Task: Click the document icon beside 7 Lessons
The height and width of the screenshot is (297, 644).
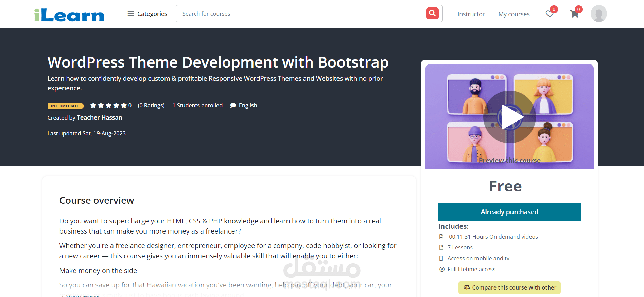Action: (441, 247)
